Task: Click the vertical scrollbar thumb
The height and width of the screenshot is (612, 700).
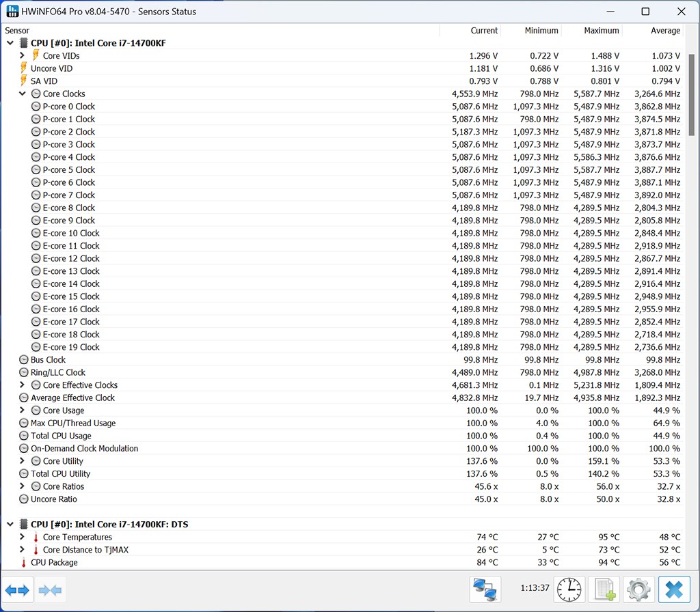Action: 692,96
